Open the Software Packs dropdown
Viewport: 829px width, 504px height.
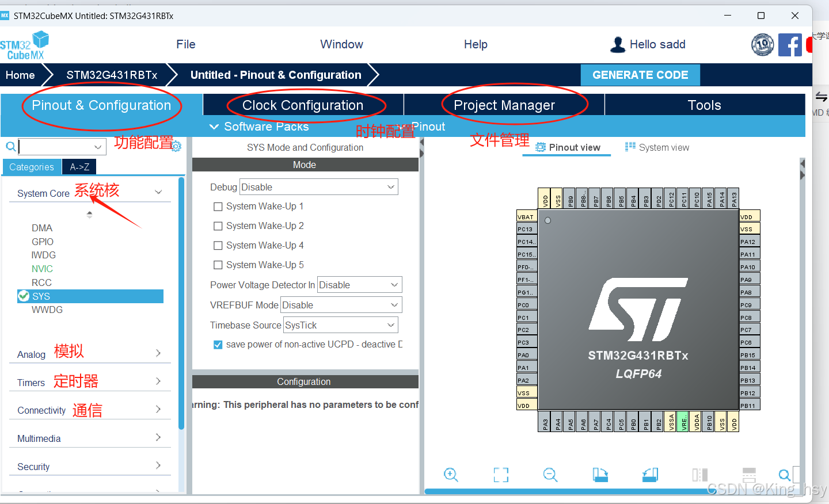click(x=259, y=127)
